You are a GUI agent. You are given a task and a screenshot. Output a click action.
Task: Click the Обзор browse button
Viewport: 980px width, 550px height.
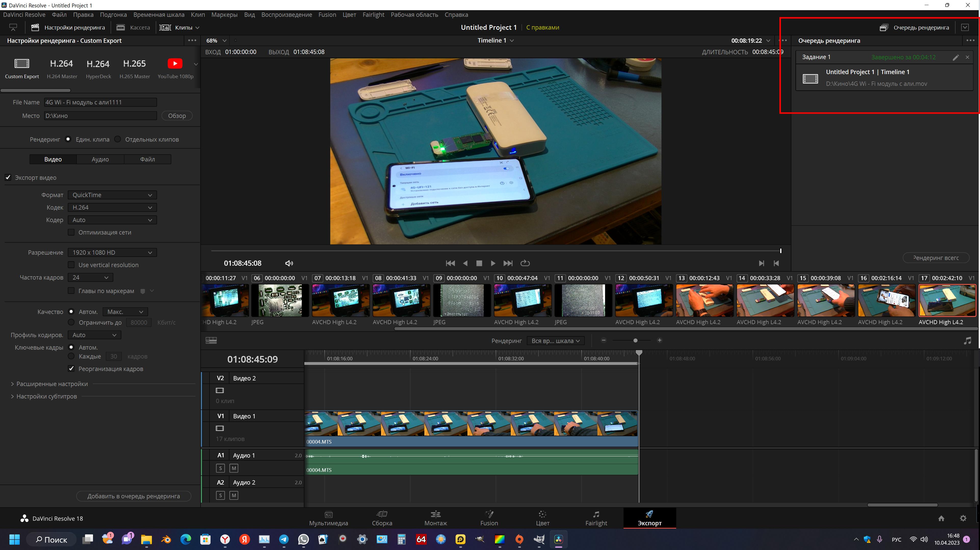177,116
